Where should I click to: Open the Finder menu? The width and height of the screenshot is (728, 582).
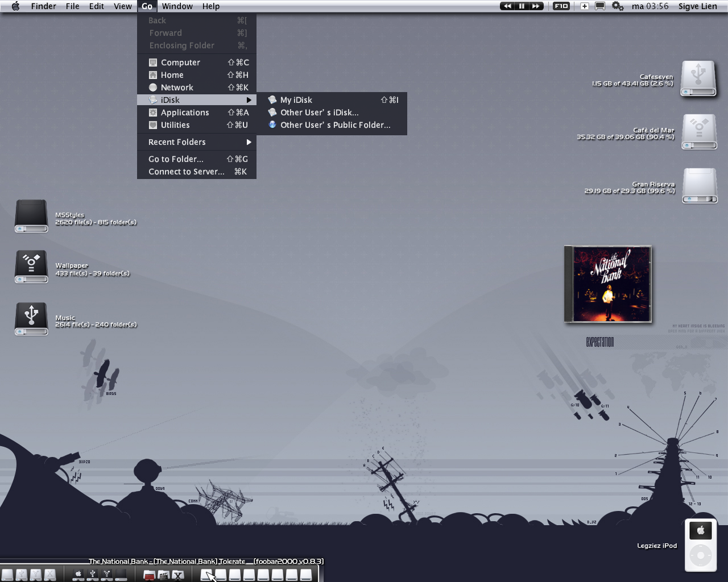tap(43, 6)
